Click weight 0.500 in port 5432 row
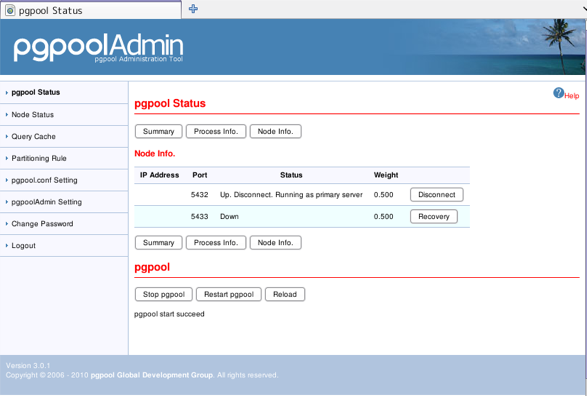Image resolution: width=587 pixels, height=396 pixels. point(383,195)
